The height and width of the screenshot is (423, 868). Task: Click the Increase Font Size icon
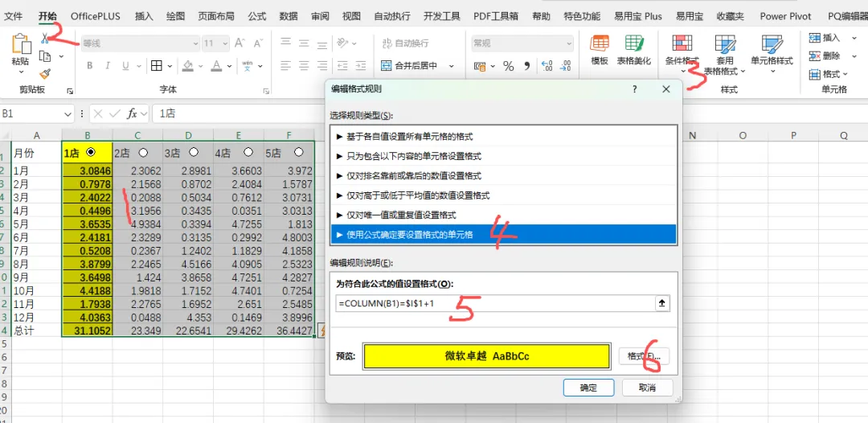coord(240,43)
